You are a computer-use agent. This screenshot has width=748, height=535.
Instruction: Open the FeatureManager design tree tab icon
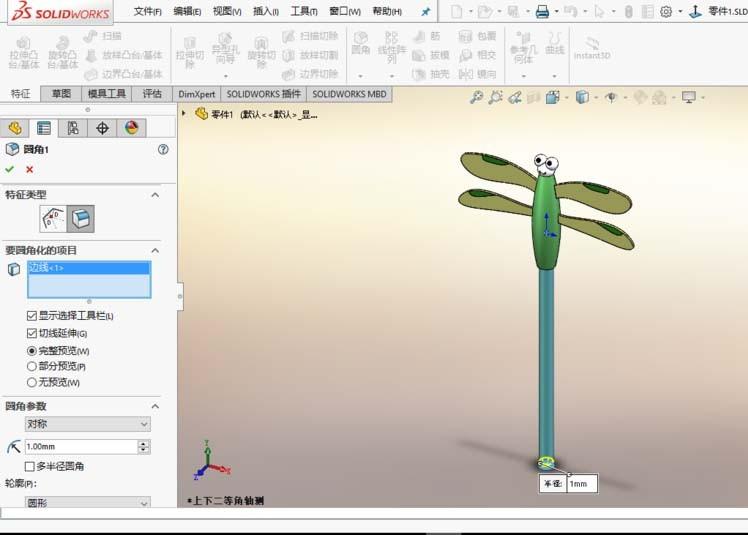[x=15, y=128]
